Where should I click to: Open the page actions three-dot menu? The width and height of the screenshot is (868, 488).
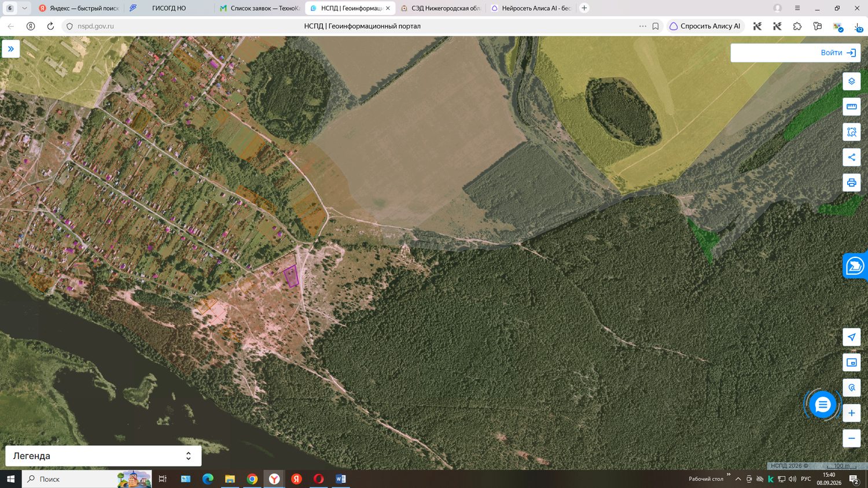[643, 26]
